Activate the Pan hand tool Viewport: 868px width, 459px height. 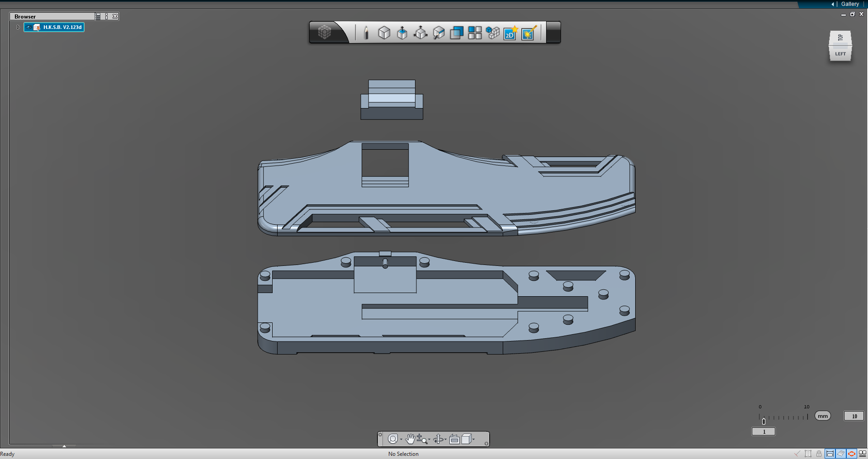410,439
